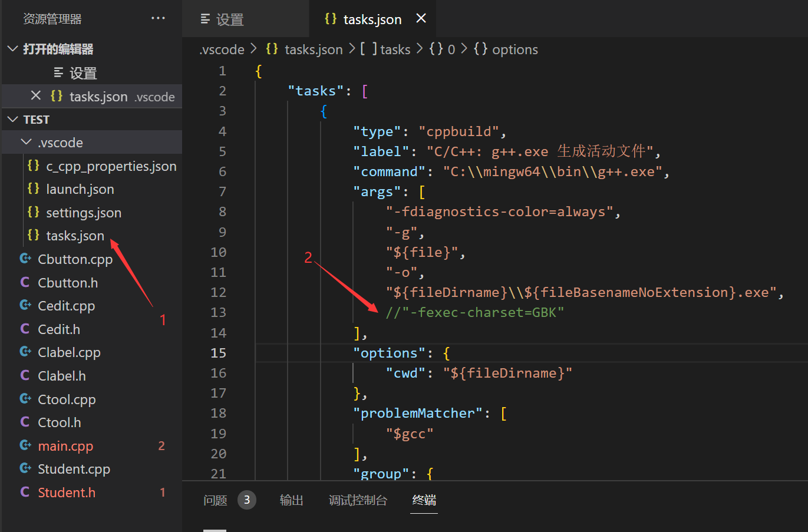The width and height of the screenshot is (808, 532).
Task: Click line number 15 in the editor
Action: point(218,352)
